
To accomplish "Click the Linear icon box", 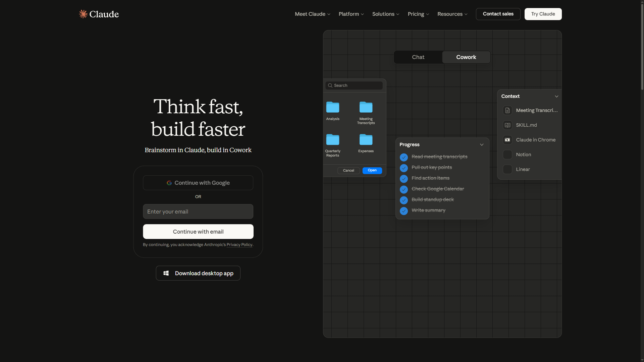I will pyautogui.click(x=507, y=169).
